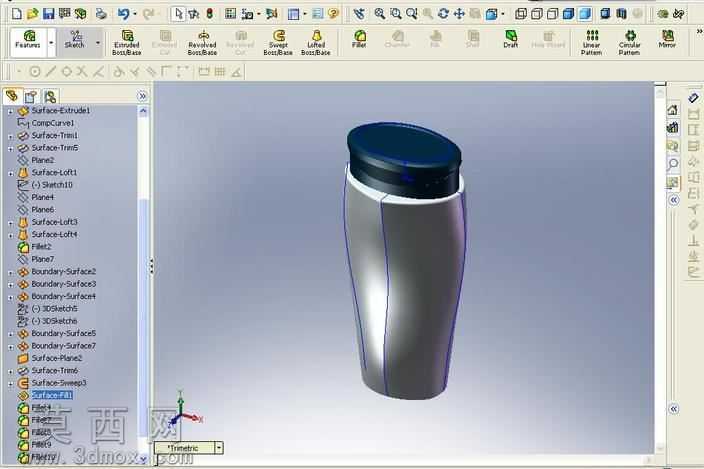Select CompCurve1 in the feature tree
This screenshot has height=469, width=704.
[x=53, y=123]
